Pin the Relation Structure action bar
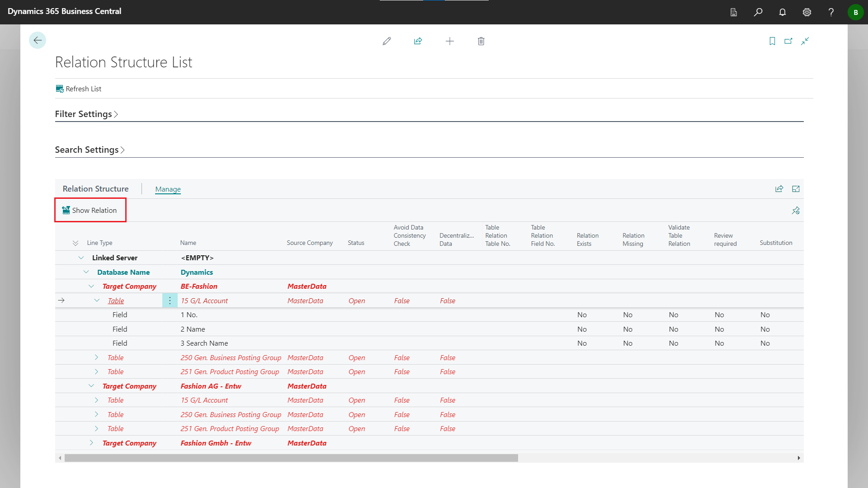The width and height of the screenshot is (868, 488). click(x=796, y=211)
